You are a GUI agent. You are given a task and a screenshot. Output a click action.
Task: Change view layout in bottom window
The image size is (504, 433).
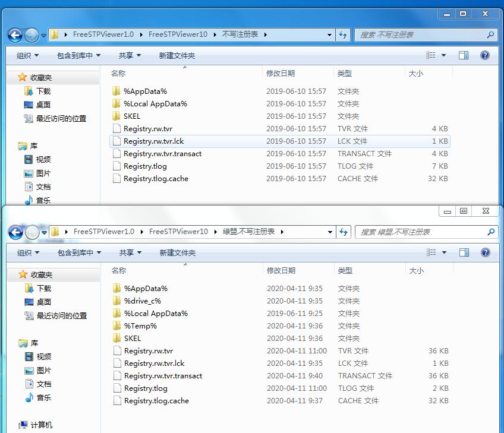(431, 252)
